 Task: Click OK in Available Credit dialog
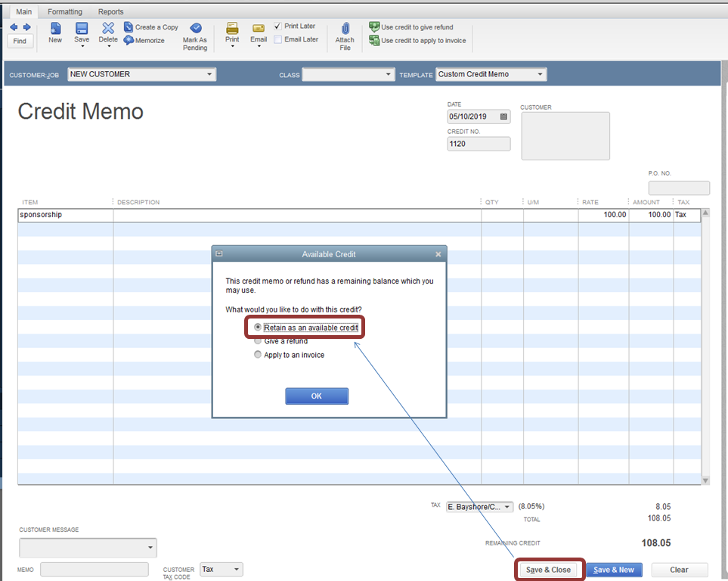pyautogui.click(x=317, y=396)
